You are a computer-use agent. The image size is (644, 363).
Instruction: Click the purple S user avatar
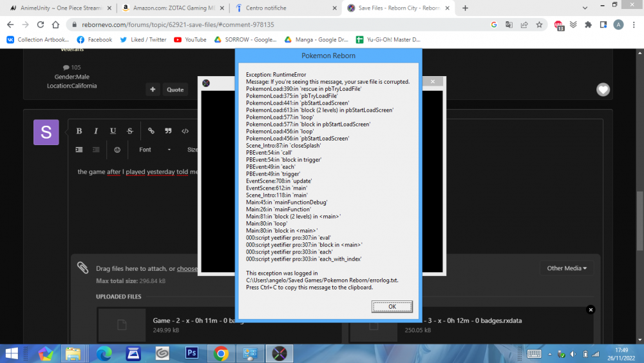(46, 132)
